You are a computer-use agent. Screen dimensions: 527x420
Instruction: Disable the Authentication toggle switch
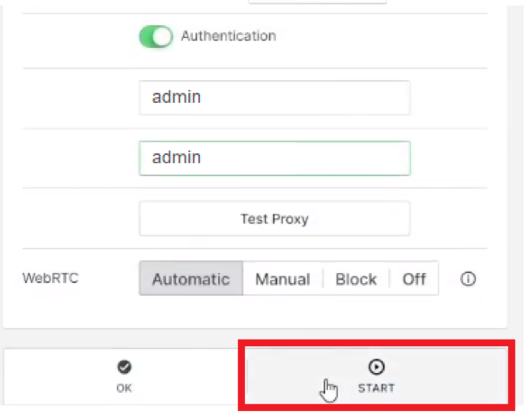pos(156,36)
